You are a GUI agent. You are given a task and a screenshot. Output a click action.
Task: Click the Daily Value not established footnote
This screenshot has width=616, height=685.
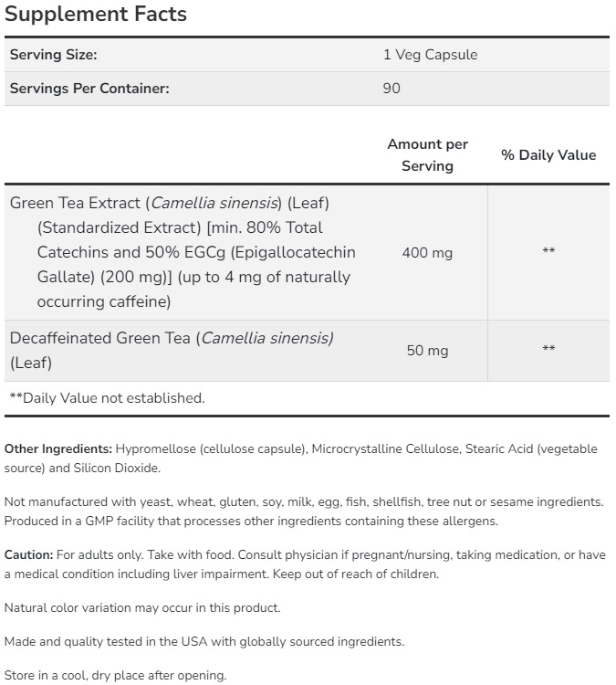coord(107,398)
